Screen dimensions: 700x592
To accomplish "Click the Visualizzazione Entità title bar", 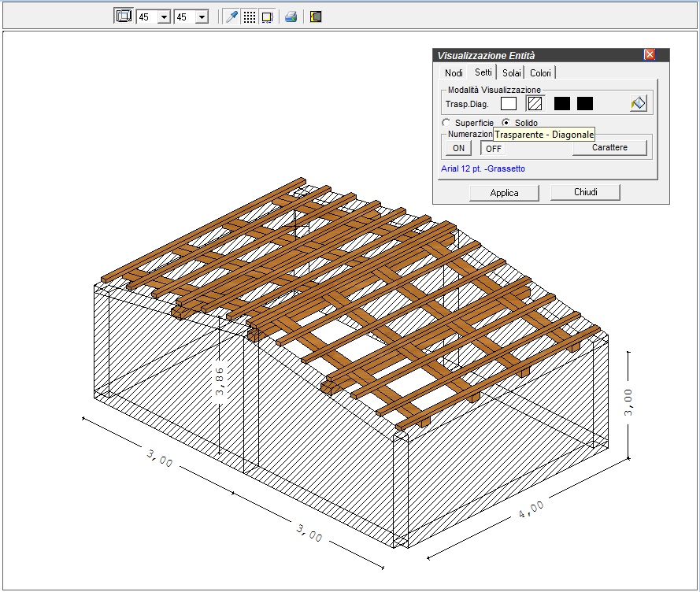I will 551,55.
